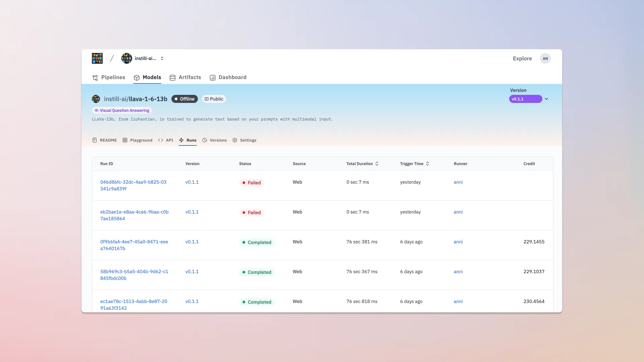644x362 pixels.
Task: Click Completed badge in 0f9b6fa4 row
Action: pyautogui.click(x=257, y=242)
